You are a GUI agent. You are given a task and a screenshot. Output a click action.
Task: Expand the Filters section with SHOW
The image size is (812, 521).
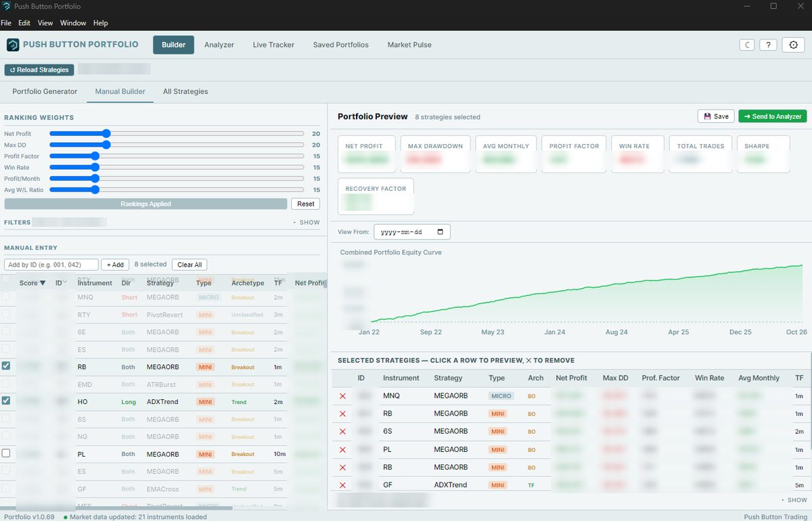pos(307,222)
